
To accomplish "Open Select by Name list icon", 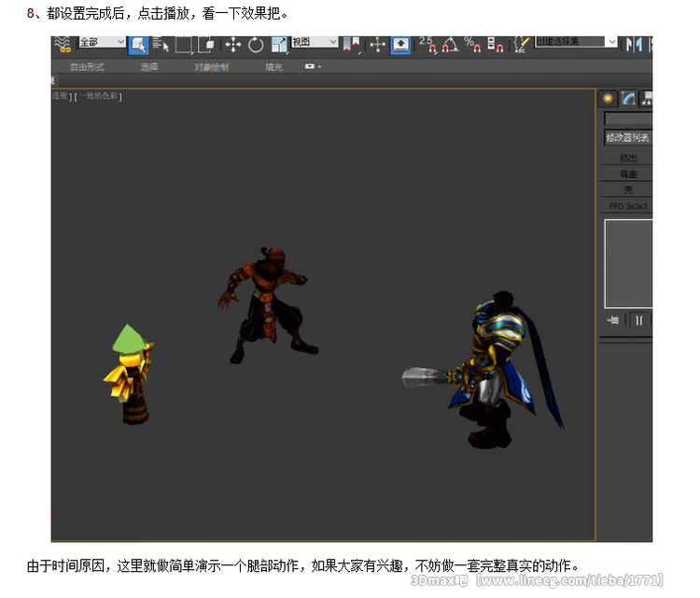I will (x=161, y=45).
